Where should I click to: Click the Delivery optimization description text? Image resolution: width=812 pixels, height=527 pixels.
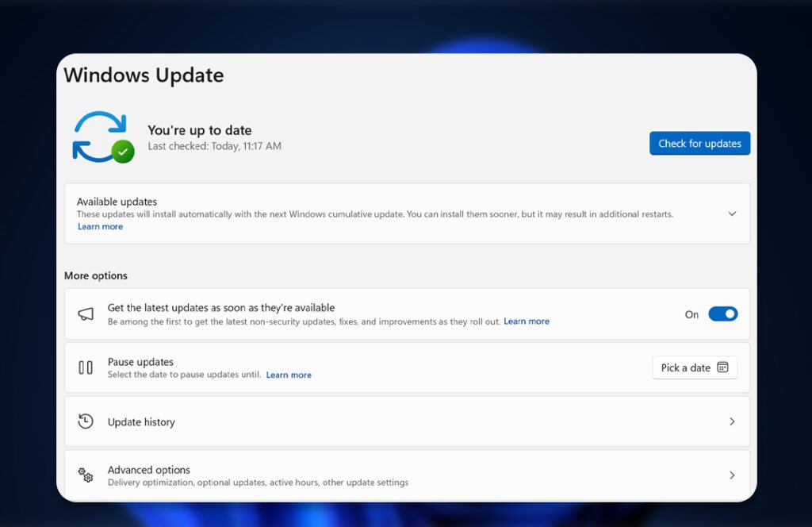(x=258, y=483)
